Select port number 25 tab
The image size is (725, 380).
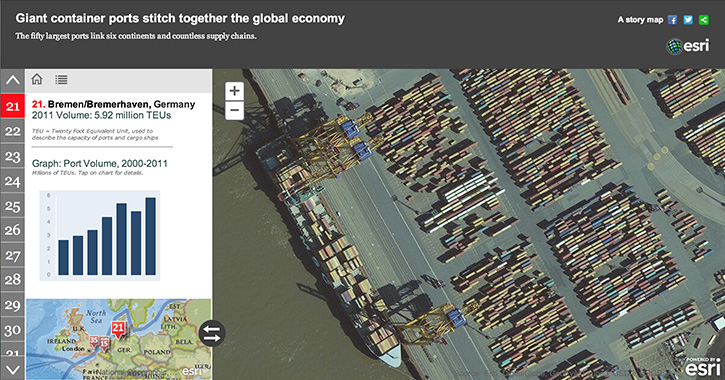coord(12,206)
